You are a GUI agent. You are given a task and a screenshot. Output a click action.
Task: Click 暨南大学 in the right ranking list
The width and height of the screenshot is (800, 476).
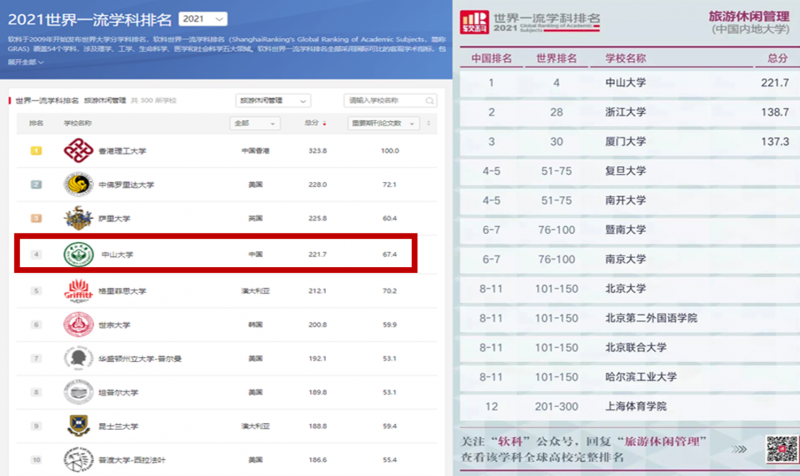626,230
